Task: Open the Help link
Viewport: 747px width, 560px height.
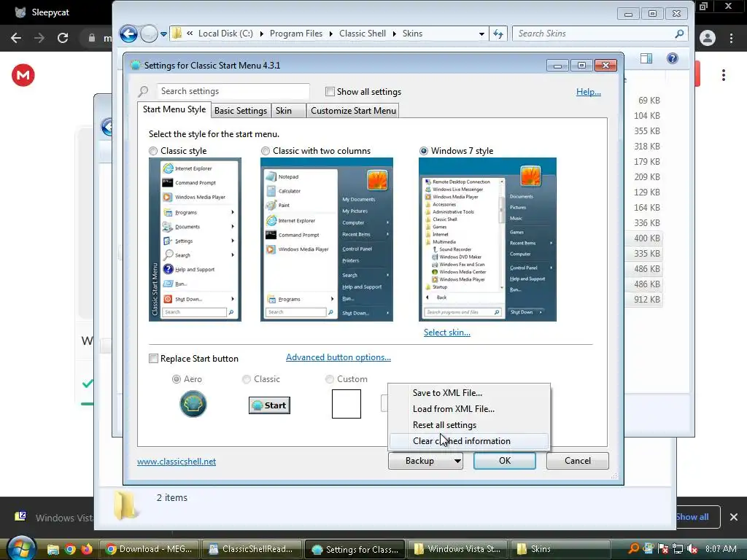Action: coord(589,92)
